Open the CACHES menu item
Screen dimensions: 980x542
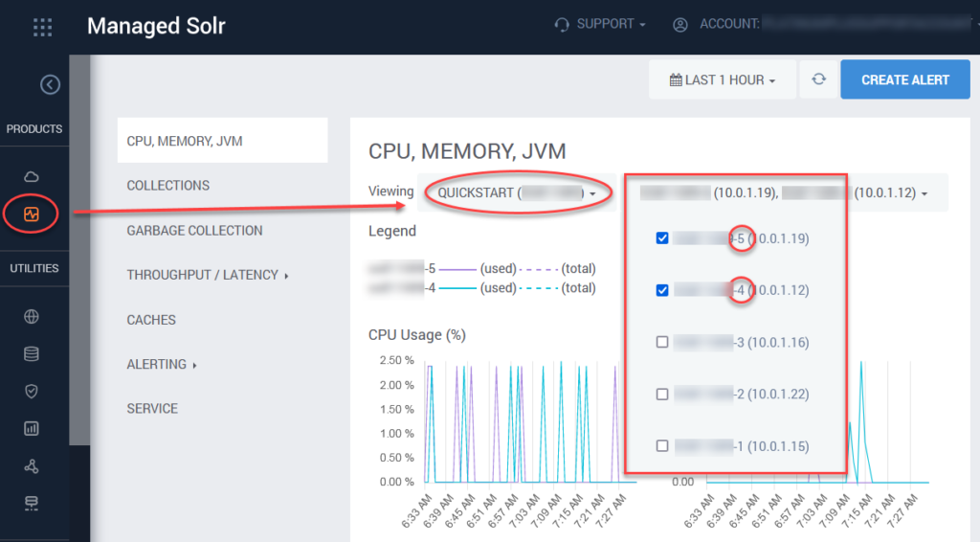click(x=151, y=320)
